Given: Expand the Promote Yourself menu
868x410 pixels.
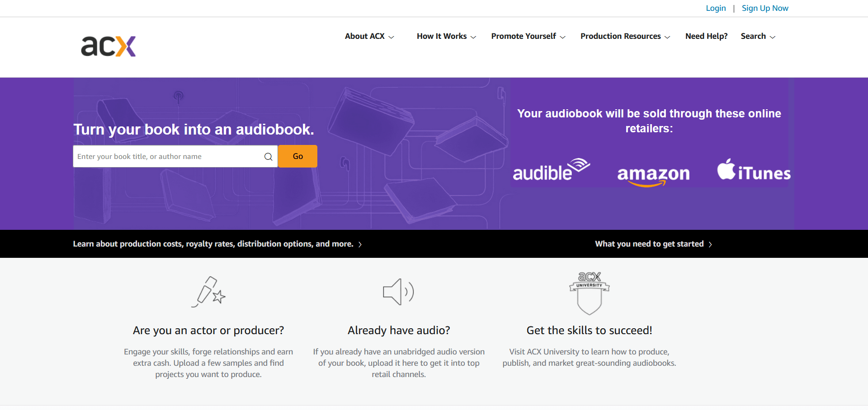Looking at the screenshot, I should tap(528, 36).
